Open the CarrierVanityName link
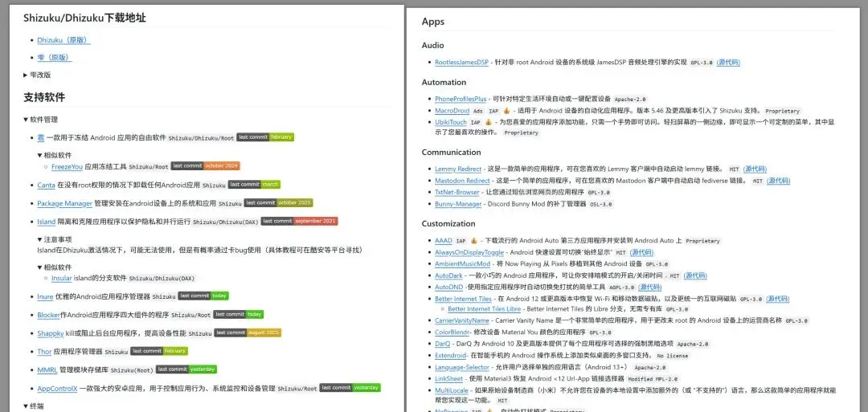Image resolution: width=868 pixels, height=412 pixels. [462, 320]
